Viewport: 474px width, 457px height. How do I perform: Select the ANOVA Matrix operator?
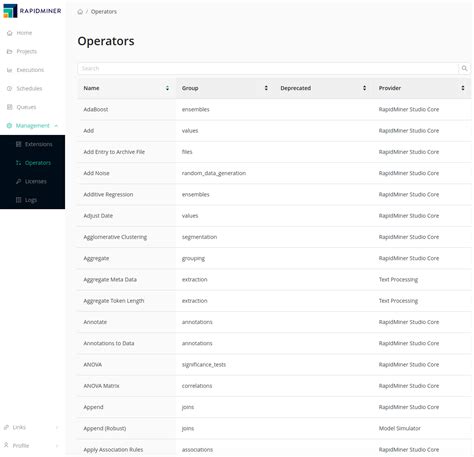(101, 386)
